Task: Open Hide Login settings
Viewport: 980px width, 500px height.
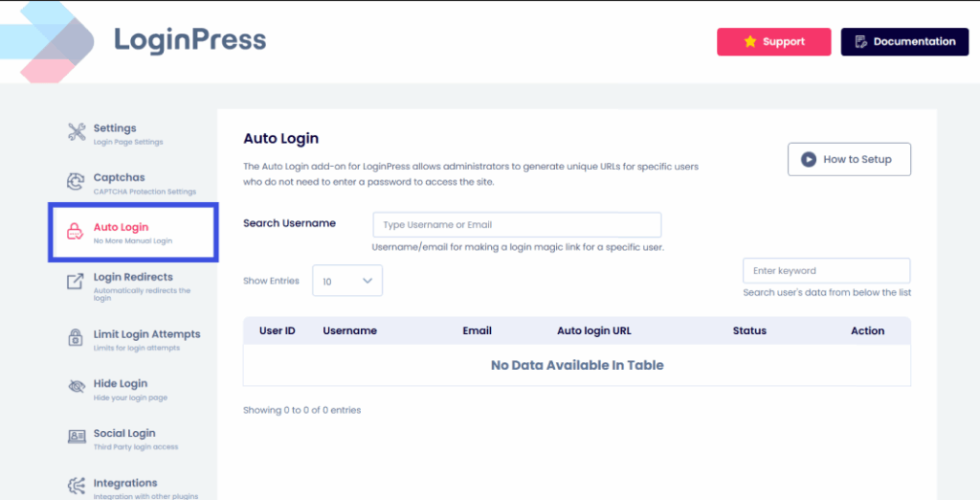Action: point(132,388)
